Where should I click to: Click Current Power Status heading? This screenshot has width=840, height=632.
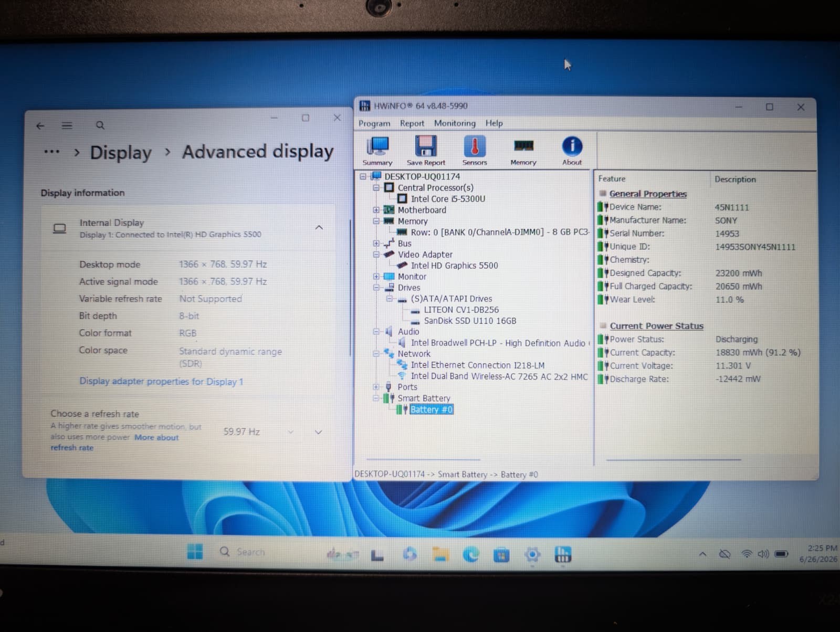[656, 326]
